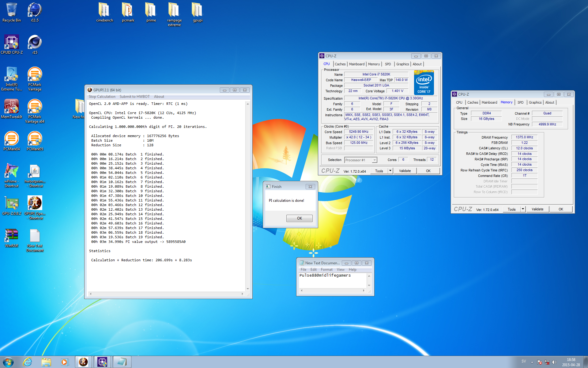Viewport: 588px width, 368px height.
Task: Open About menu in GPUPI
Action: click(x=159, y=97)
